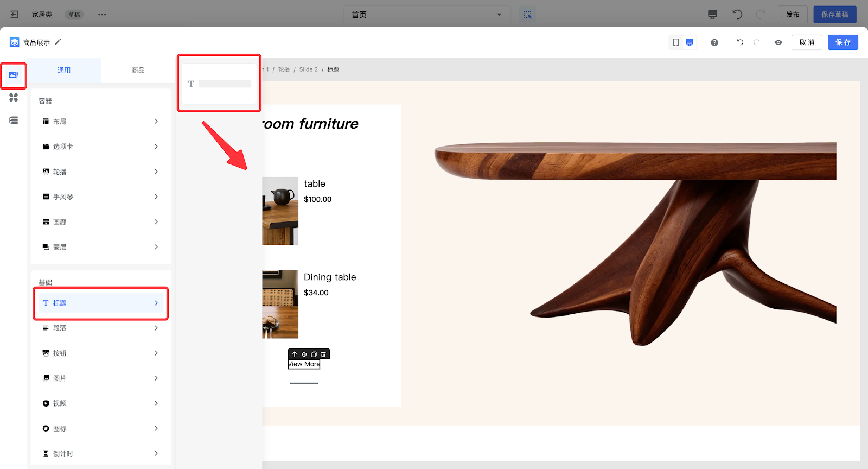Screen dimensions: 868x469
Task: Edit the 商品展示 name with pencil icon
Action: (58, 42)
